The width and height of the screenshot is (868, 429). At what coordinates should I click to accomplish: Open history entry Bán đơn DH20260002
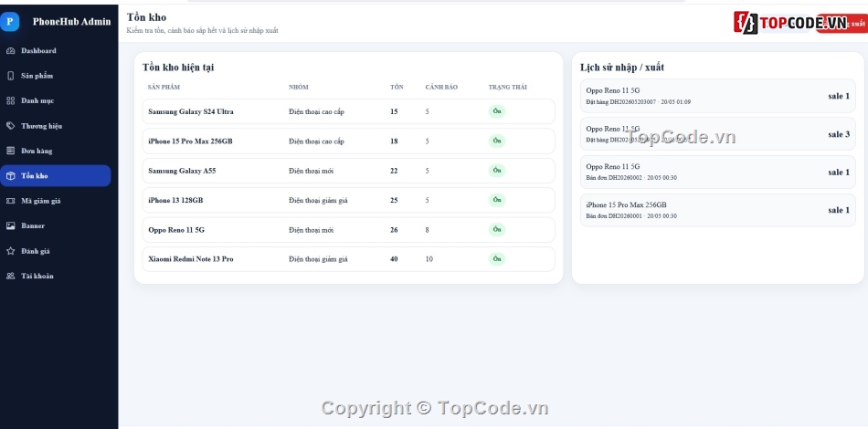pyautogui.click(x=717, y=172)
